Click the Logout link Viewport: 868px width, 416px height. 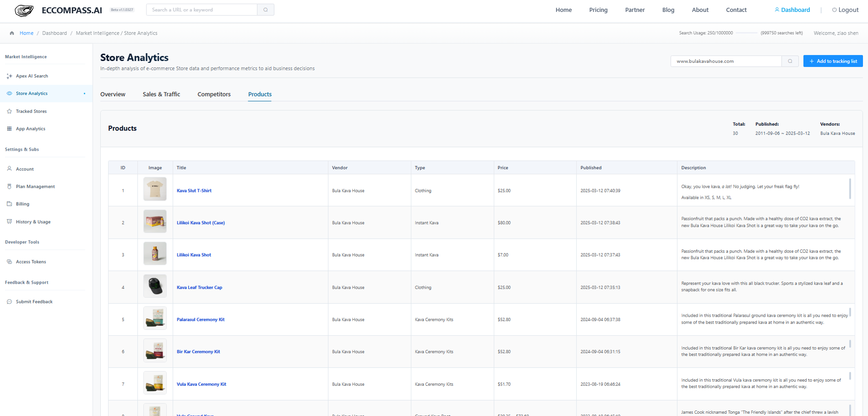click(x=845, y=10)
